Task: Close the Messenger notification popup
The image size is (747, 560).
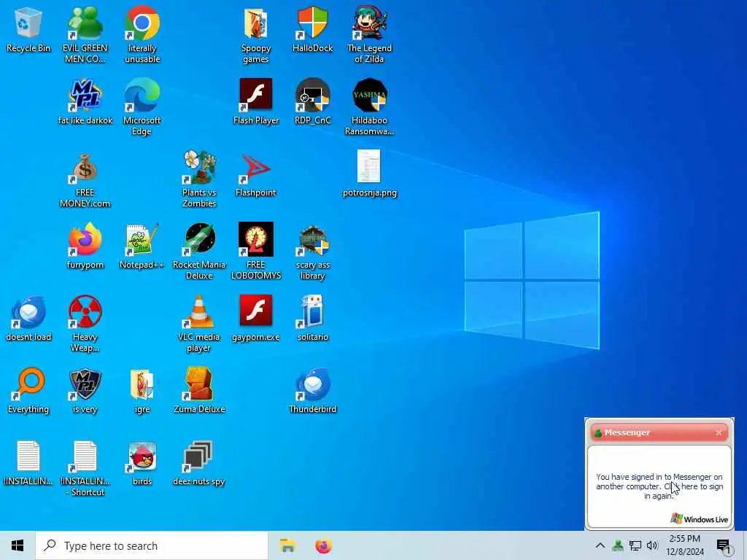Action: click(x=719, y=432)
